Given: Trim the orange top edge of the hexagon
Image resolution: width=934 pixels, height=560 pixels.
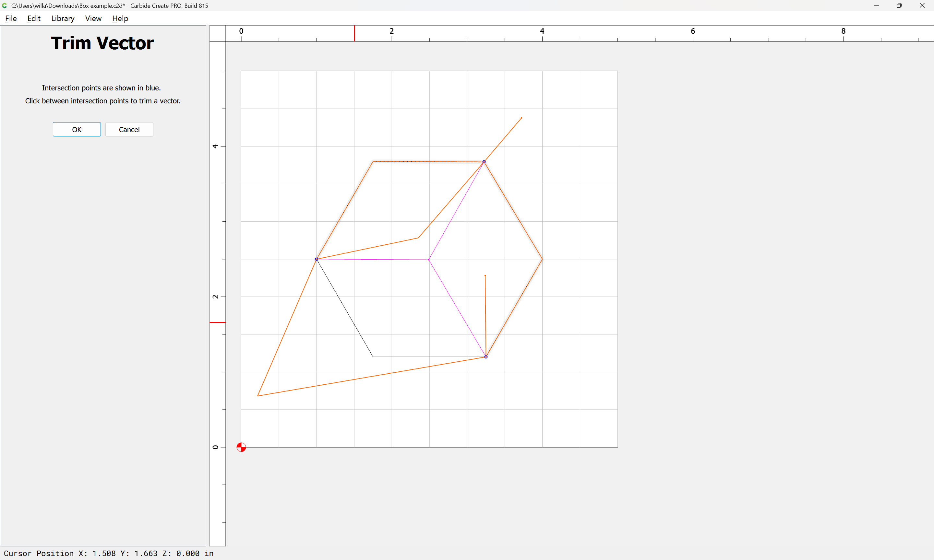Looking at the screenshot, I should (428, 162).
